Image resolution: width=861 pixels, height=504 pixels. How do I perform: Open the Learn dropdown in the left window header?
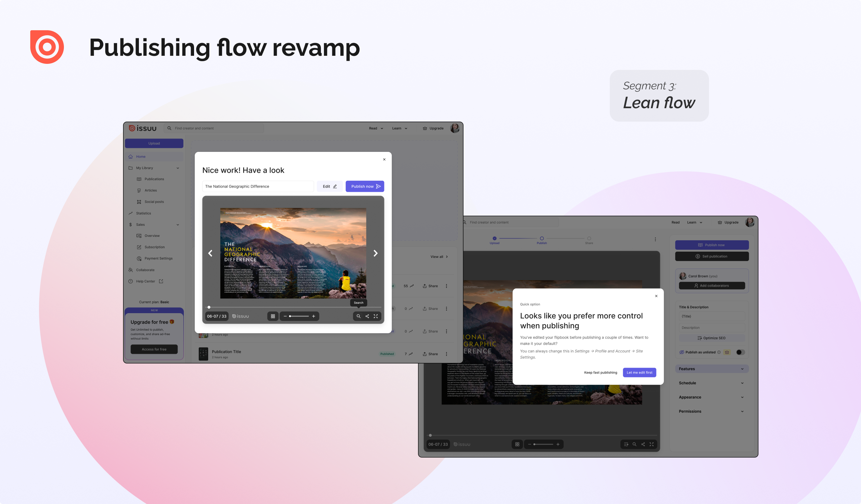coord(400,128)
